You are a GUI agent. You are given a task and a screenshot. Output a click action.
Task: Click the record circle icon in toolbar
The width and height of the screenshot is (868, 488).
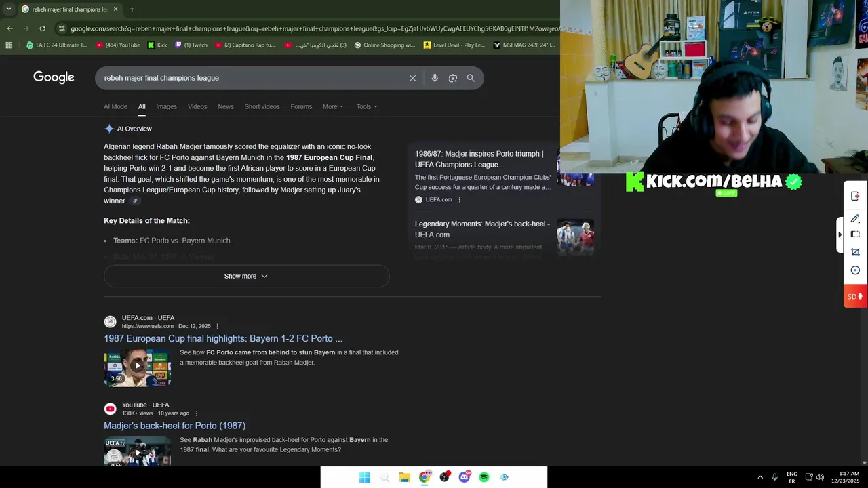click(855, 270)
